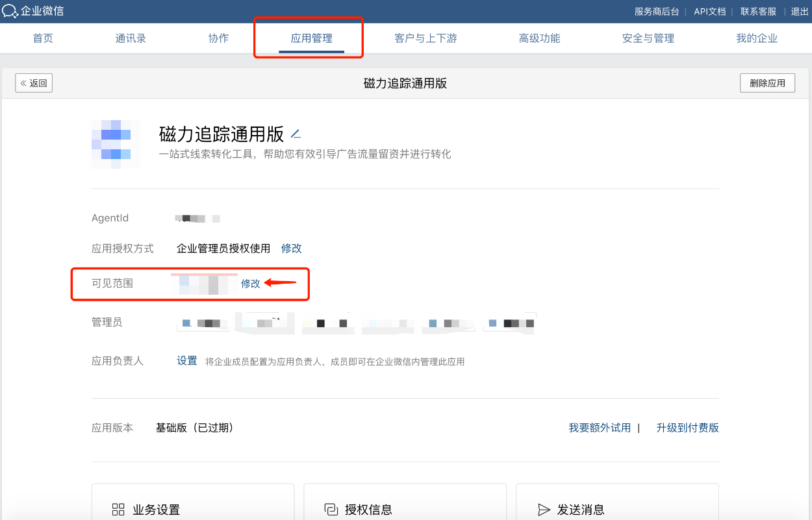Click the pixelated app logo thumbnail

coord(116,144)
